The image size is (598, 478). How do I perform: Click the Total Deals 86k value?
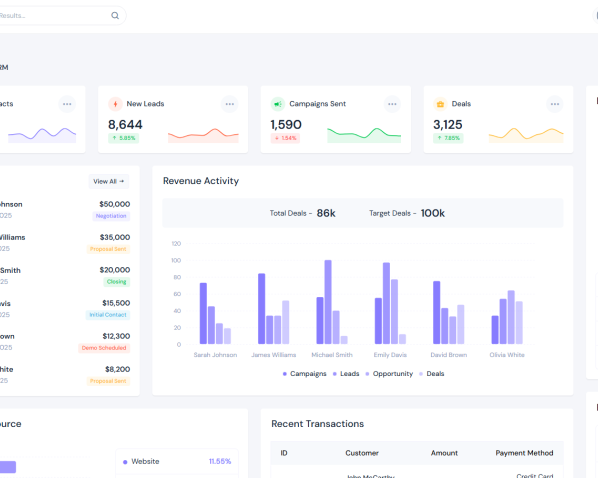click(326, 213)
